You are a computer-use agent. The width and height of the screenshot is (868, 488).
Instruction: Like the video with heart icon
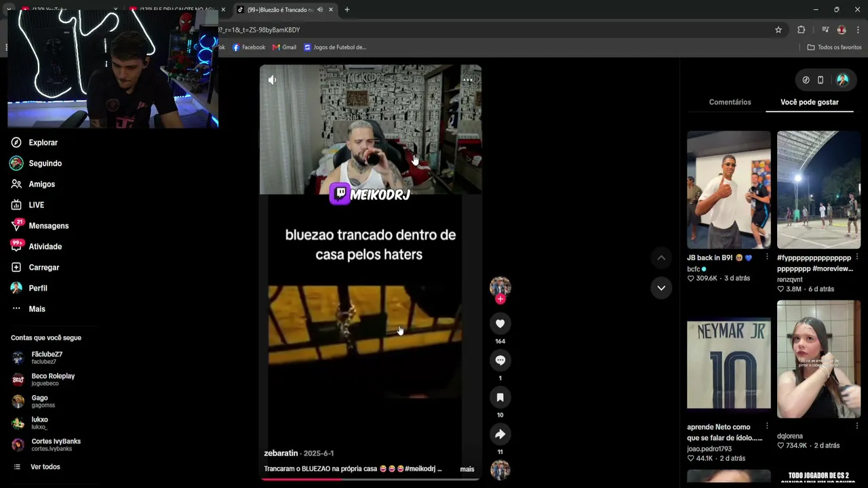(x=500, y=323)
